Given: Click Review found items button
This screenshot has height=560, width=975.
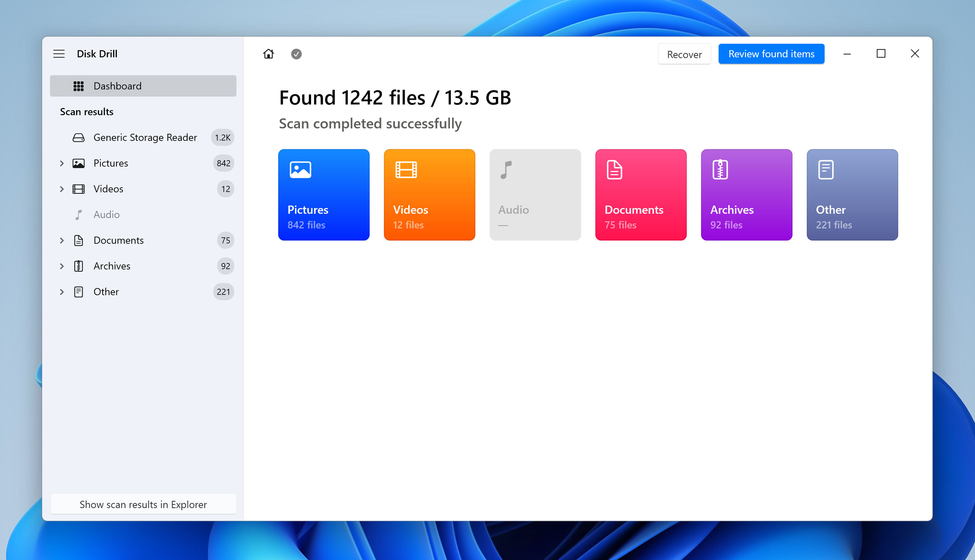Looking at the screenshot, I should (x=771, y=54).
